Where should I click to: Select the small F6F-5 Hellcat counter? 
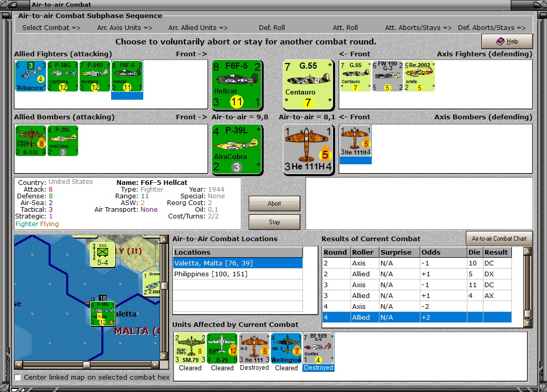[x=127, y=76]
